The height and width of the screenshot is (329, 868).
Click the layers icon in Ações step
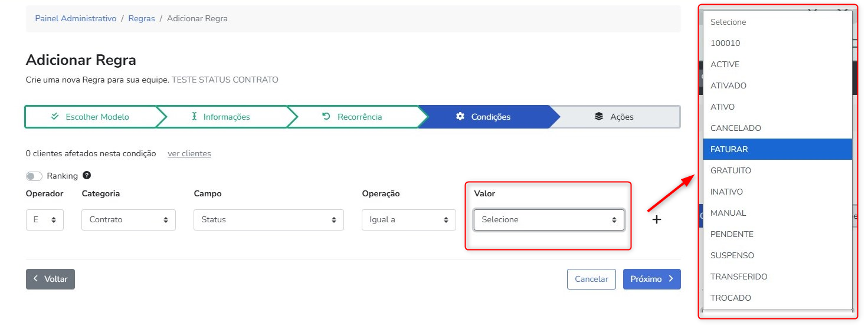point(599,117)
